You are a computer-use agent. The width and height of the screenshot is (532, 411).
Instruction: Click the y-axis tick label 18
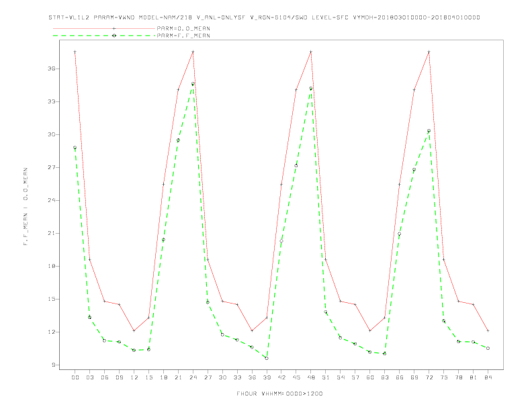52,266
